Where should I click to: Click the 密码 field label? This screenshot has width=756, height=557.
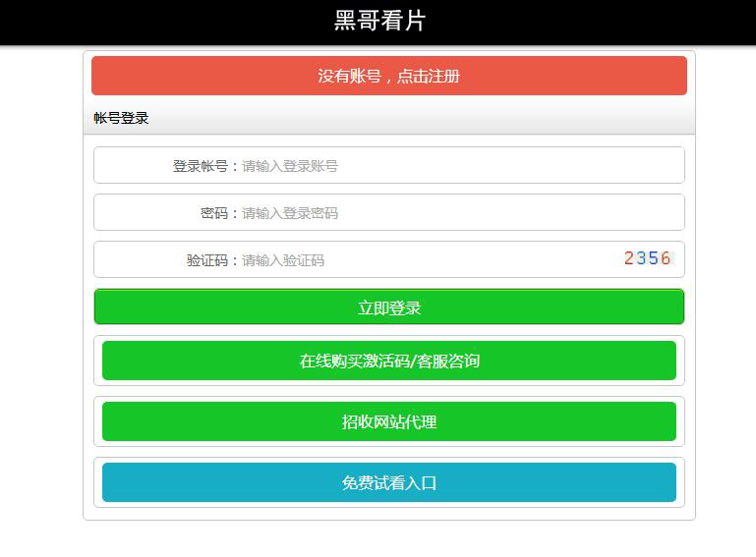[x=213, y=213]
